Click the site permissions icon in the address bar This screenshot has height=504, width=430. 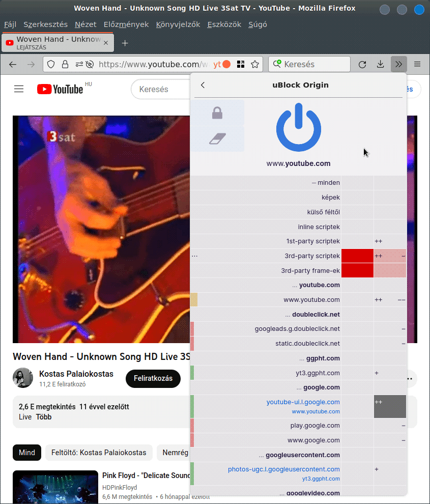79,64
